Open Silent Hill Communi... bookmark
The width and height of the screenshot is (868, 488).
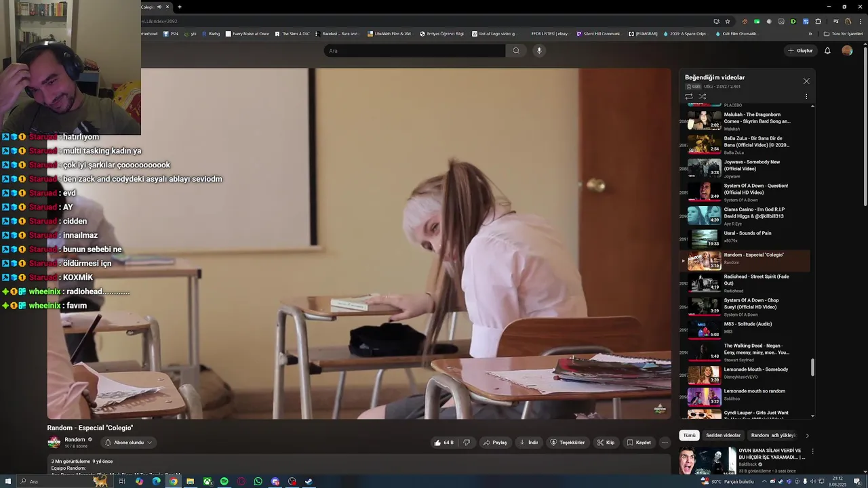pyautogui.click(x=599, y=33)
